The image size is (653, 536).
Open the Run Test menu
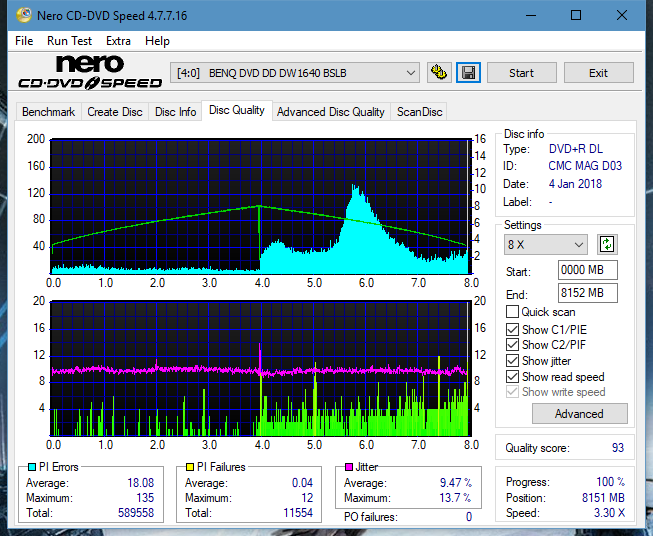[x=69, y=41]
